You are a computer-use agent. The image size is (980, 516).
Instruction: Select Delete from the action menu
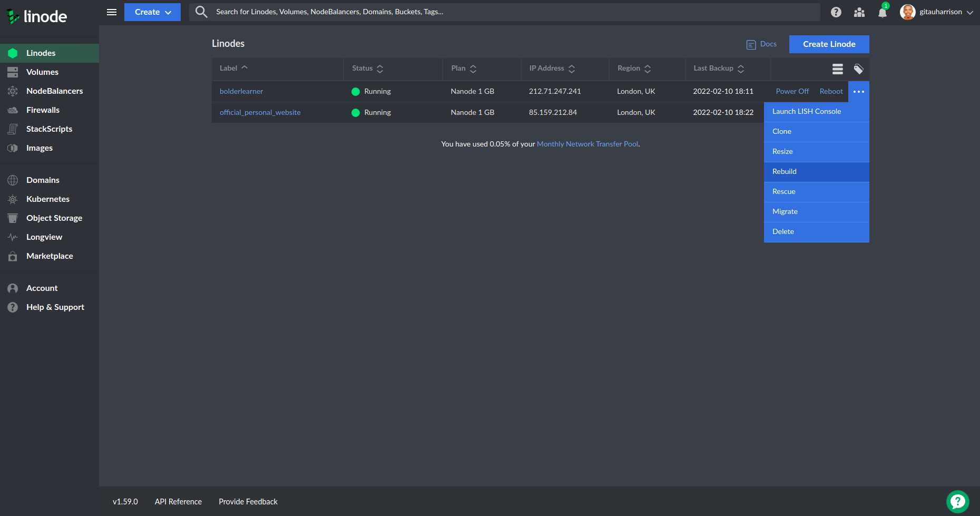pos(817,232)
